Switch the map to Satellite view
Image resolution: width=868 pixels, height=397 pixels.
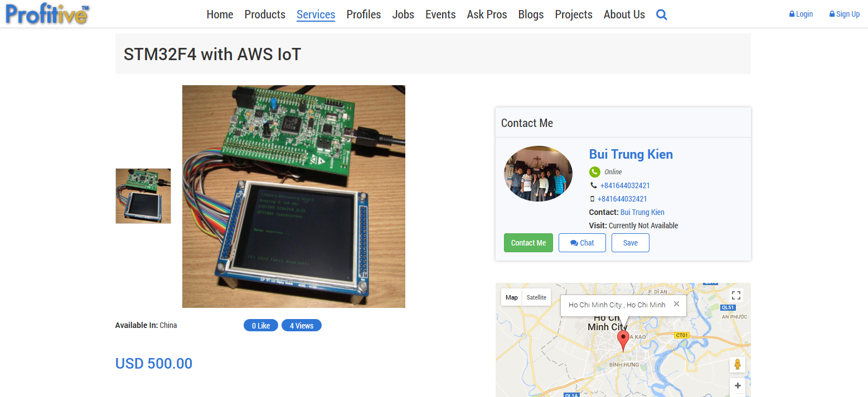[536, 297]
